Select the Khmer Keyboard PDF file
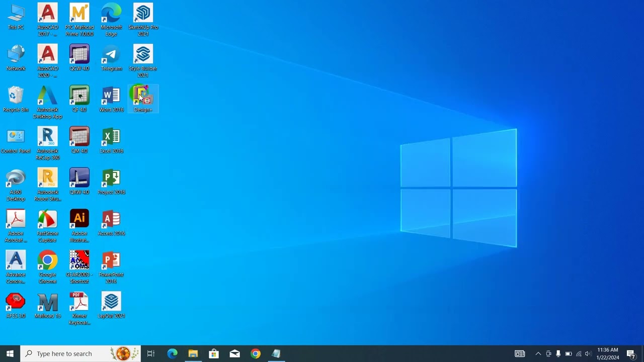This screenshot has width=644, height=362. 79,309
